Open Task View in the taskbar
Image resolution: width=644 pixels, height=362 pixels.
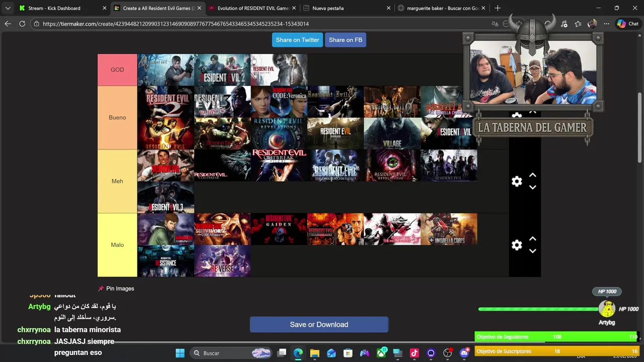(x=282, y=353)
